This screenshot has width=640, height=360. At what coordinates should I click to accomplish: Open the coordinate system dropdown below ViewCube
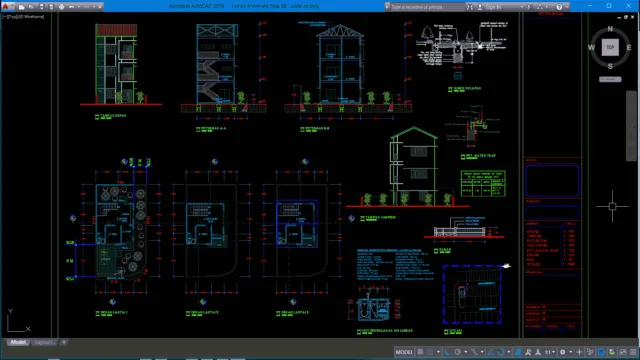tap(610, 79)
